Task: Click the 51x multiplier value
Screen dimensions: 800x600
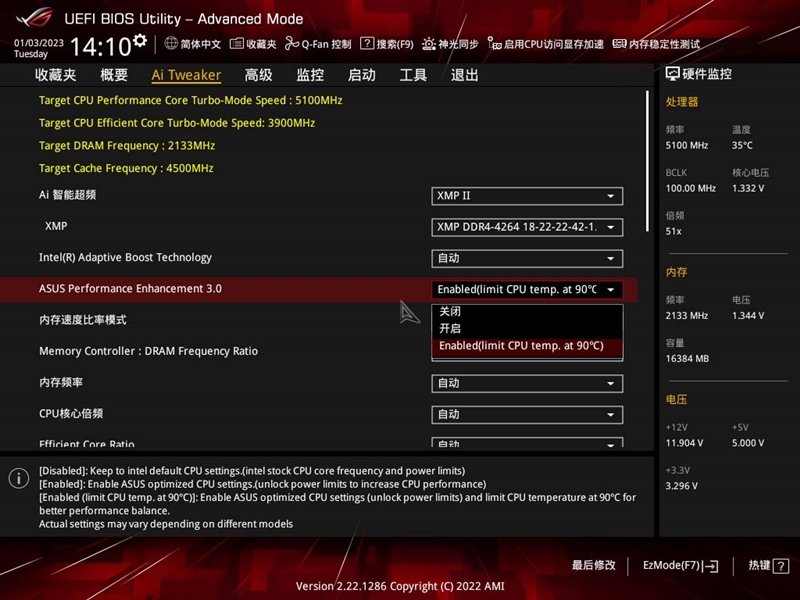Action: point(673,231)
